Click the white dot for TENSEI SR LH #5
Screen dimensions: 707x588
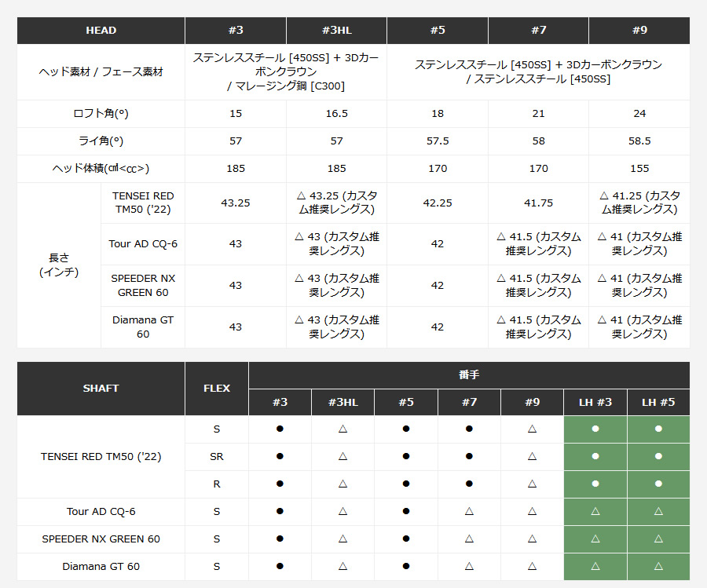click(658, 456)
